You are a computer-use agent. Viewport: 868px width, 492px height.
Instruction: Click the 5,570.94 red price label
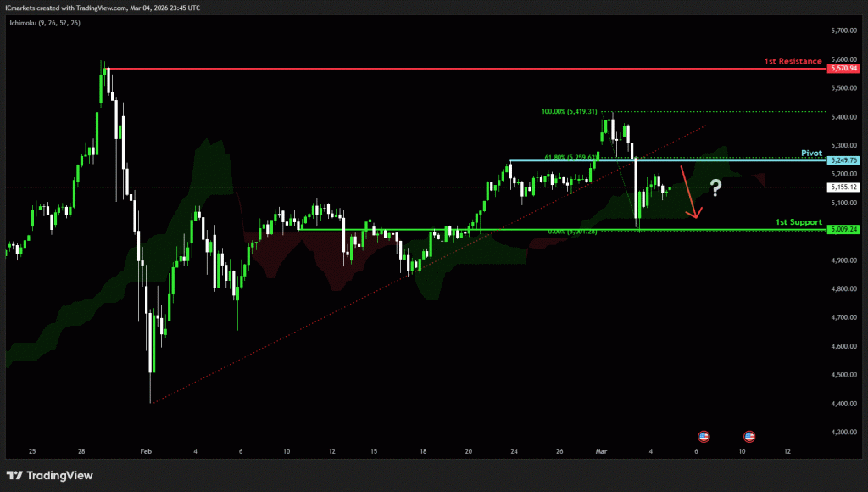click(843, 69)
